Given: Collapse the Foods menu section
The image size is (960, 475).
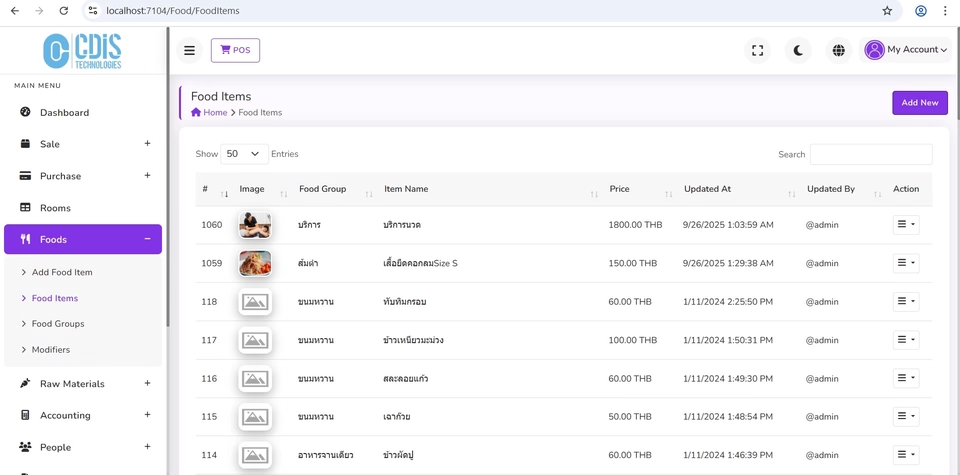Looking at the screenshot, I should (147, 239).
